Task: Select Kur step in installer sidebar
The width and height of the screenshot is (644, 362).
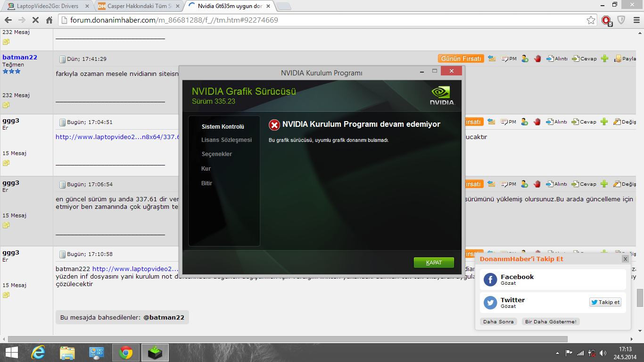Action: point(206,169)
